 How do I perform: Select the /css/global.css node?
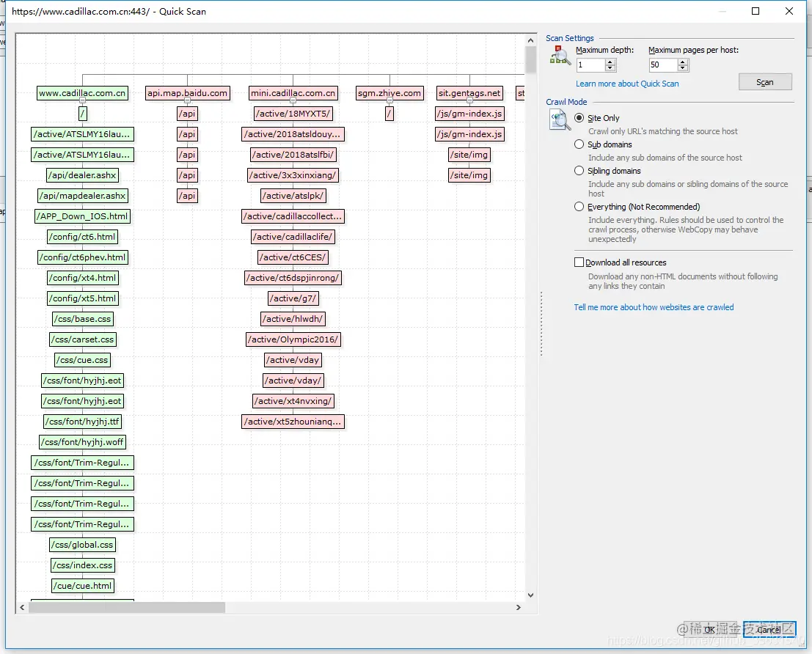pos(82,545)
